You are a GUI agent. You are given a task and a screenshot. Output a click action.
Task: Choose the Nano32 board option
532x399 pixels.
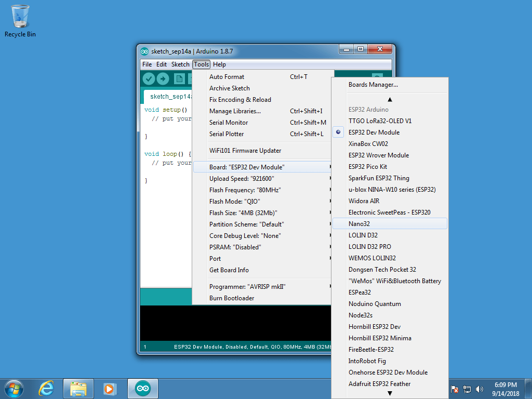(359, 224)
